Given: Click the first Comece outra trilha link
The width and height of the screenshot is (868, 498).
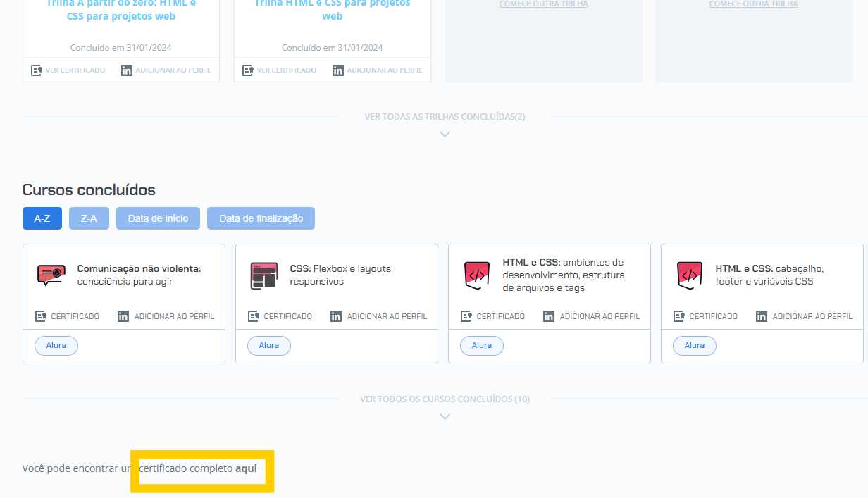Looking at the screenshot, I should 543,4.
